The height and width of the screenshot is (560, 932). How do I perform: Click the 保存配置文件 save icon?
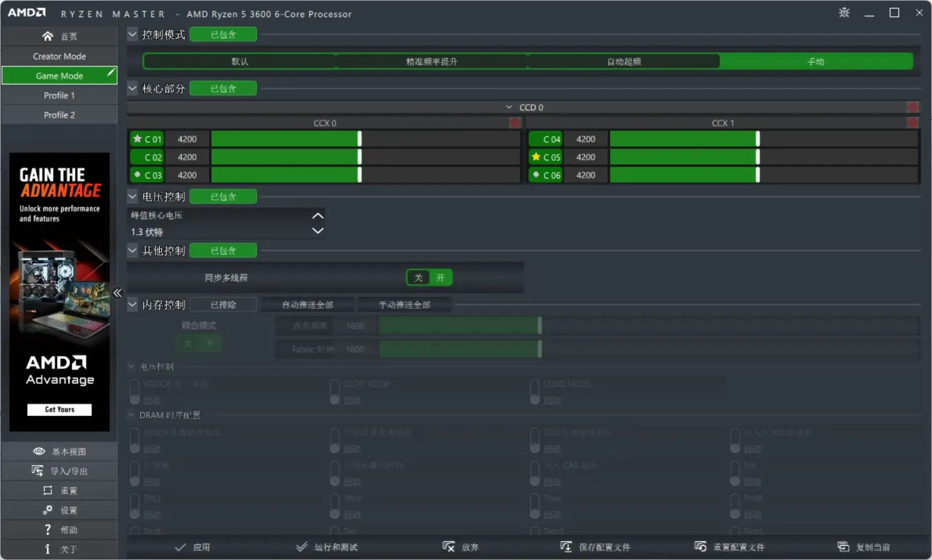566,547
